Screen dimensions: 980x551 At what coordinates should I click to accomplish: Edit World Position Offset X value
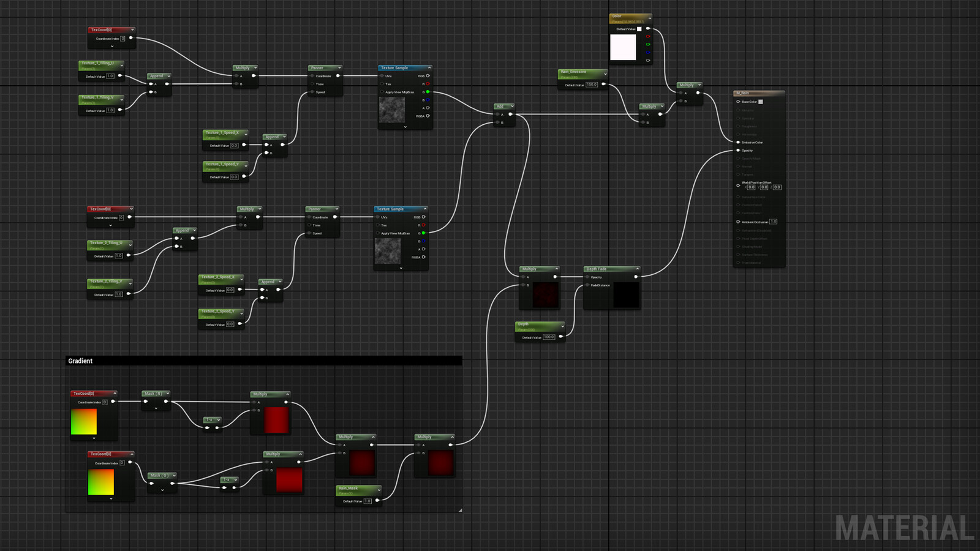tap(752, 187)
